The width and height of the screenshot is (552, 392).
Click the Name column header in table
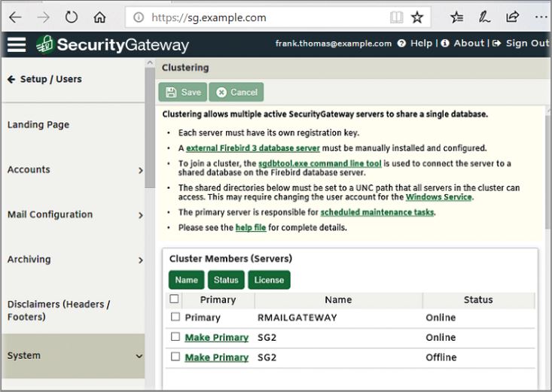click(x=338, y=299)
